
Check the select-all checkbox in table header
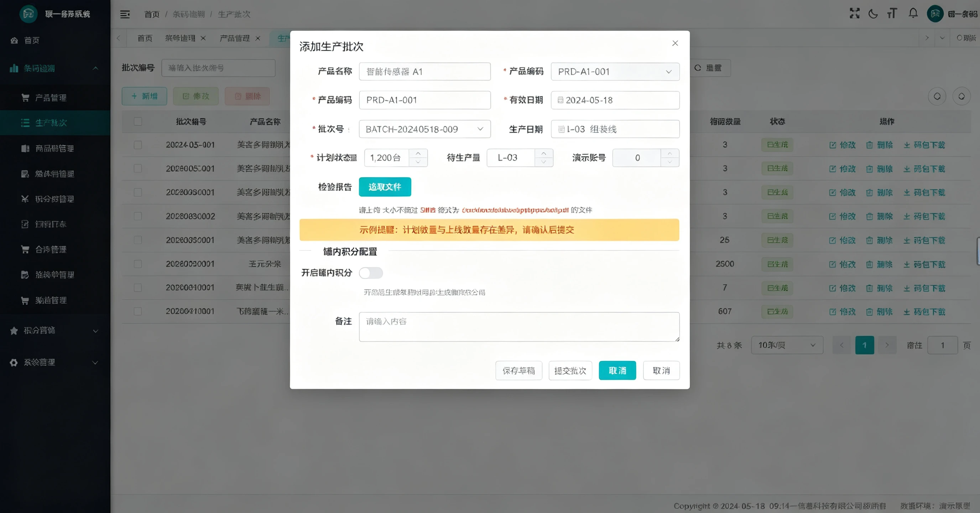point(138,121)
